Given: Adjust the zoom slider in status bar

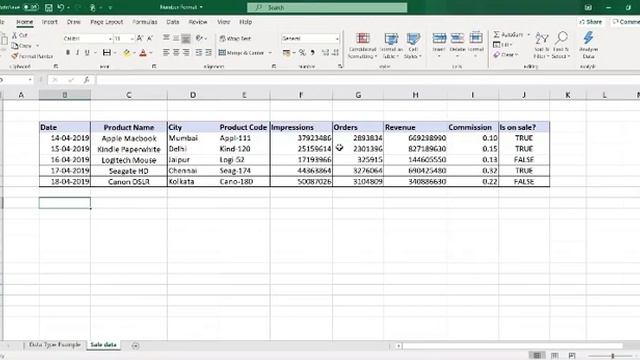Looking at the screenshot, I should [613, 356].
